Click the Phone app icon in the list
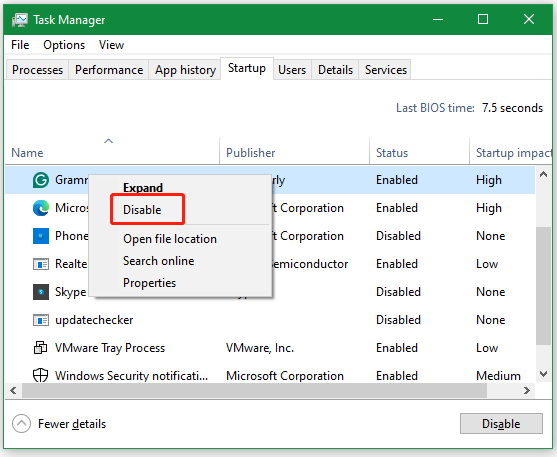557x457 pixels. (x=41, y=236)
